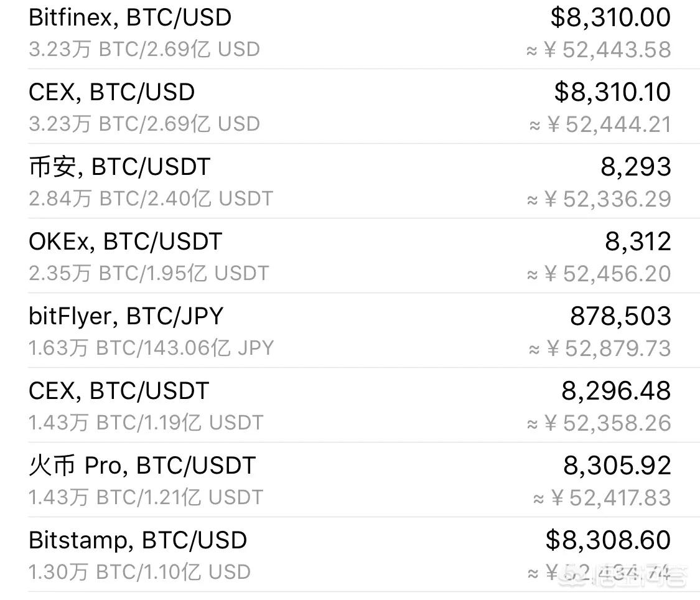The width and height of the screenshot is (700, 600).
Task: Tap the 8,296.48 price value
Action: tap(616, 391)
